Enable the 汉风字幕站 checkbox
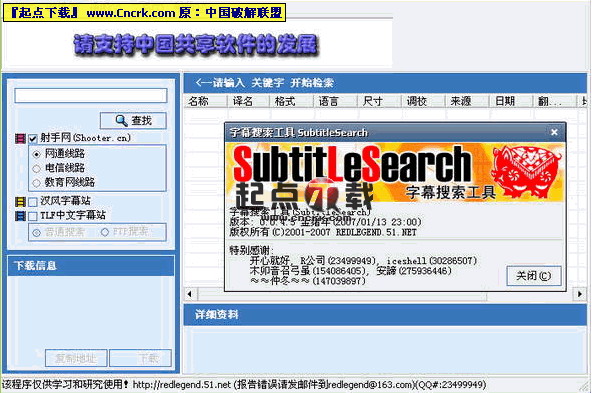This screenshot has height=393, width=592. pyautogui.click(x=33, y=202)
